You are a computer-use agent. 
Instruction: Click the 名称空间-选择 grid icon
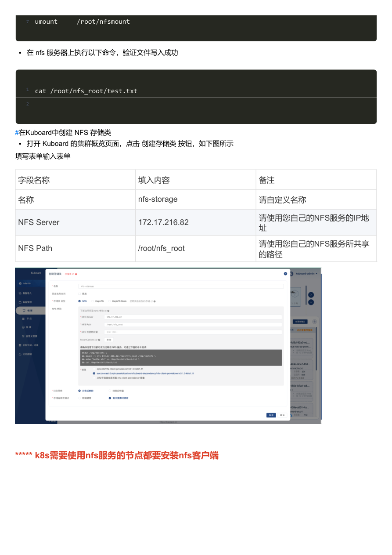[x=20, y=345]
